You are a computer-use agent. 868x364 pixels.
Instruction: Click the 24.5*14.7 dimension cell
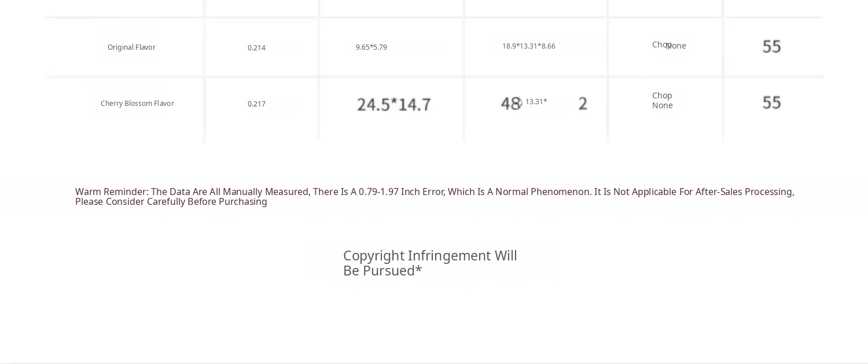(393, 105)
